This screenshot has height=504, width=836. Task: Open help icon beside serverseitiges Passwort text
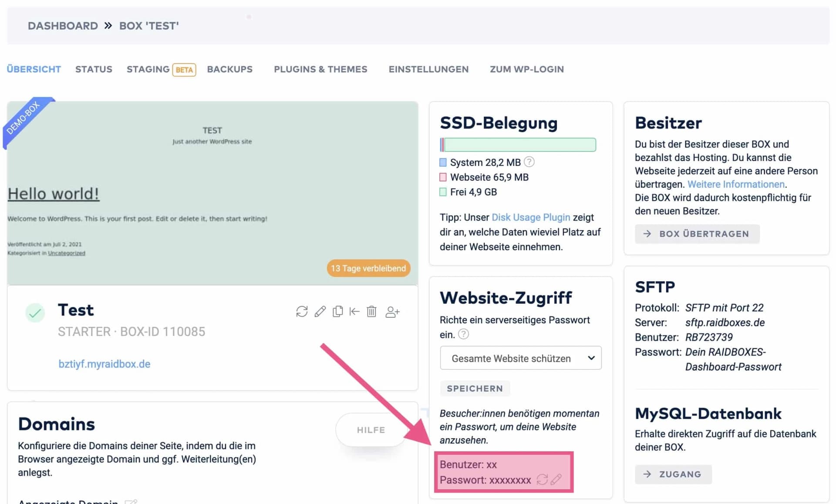(x=464, y=334)
